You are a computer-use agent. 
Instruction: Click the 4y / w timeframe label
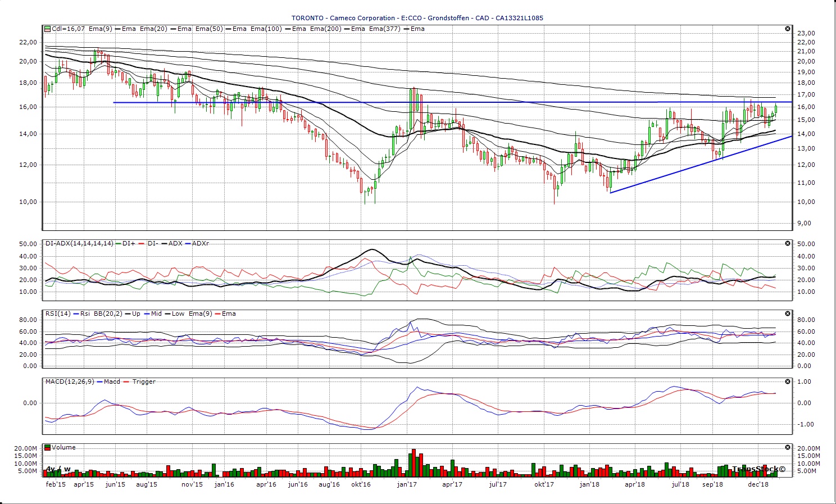coord(58,469)
